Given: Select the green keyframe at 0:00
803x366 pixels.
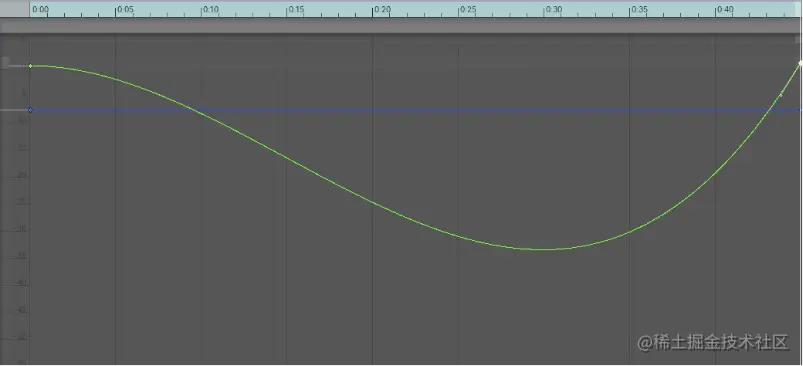Looking at the screenshot, I should pos(31,66).
